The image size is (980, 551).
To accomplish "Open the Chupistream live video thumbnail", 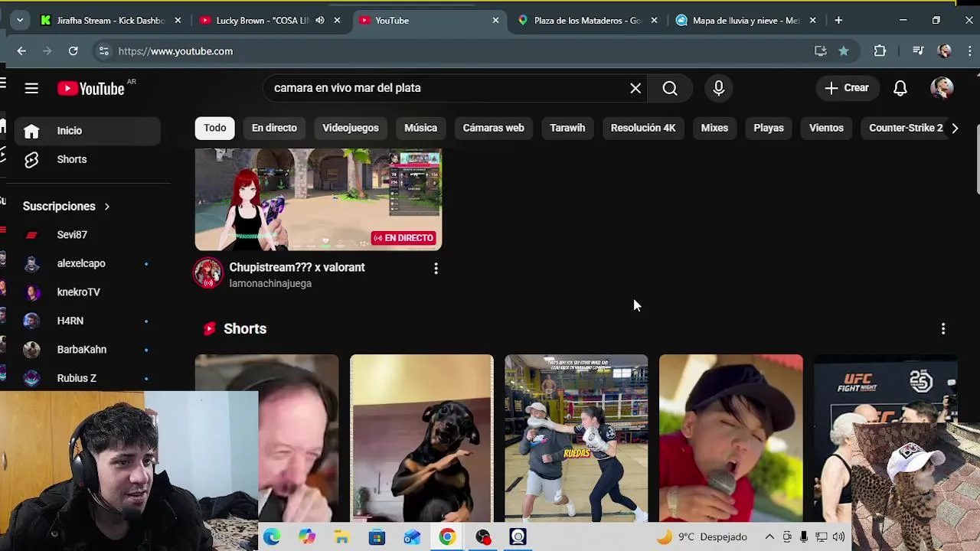I will coord(318,200).
